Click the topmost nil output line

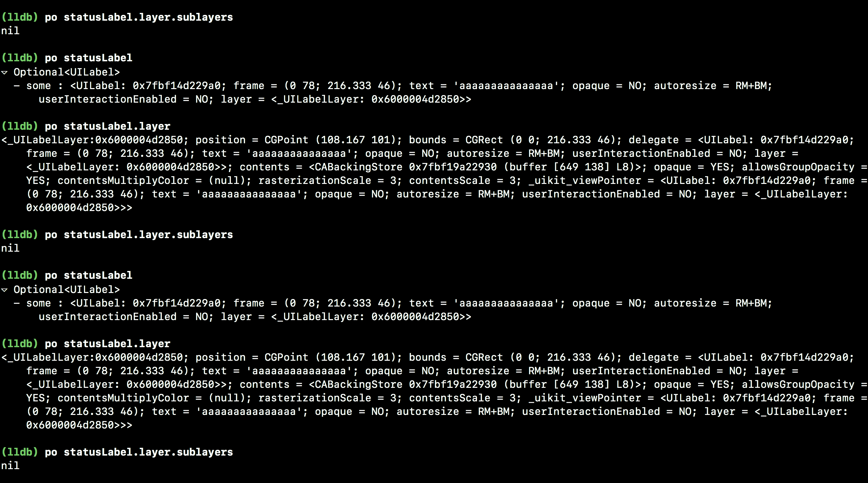(10, 31)
